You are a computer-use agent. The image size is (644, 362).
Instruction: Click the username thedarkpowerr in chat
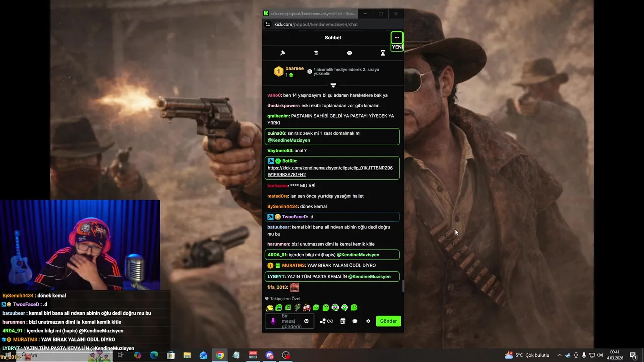283,106
